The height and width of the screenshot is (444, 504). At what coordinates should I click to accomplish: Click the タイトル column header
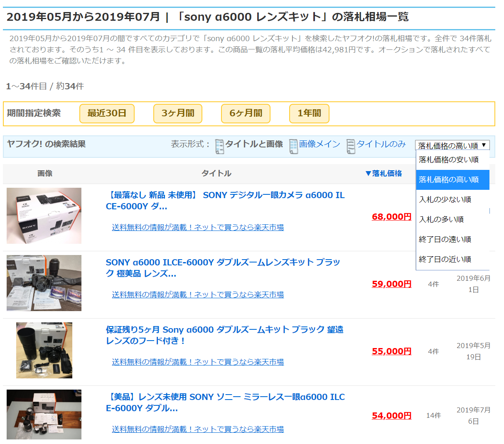tap(216, 174)
